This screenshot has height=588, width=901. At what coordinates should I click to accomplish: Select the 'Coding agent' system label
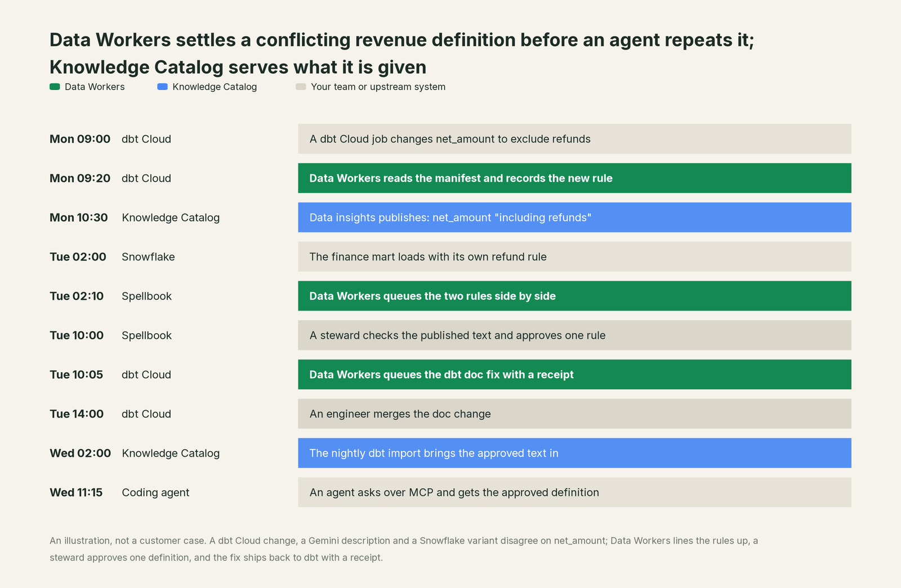point(155,492)
